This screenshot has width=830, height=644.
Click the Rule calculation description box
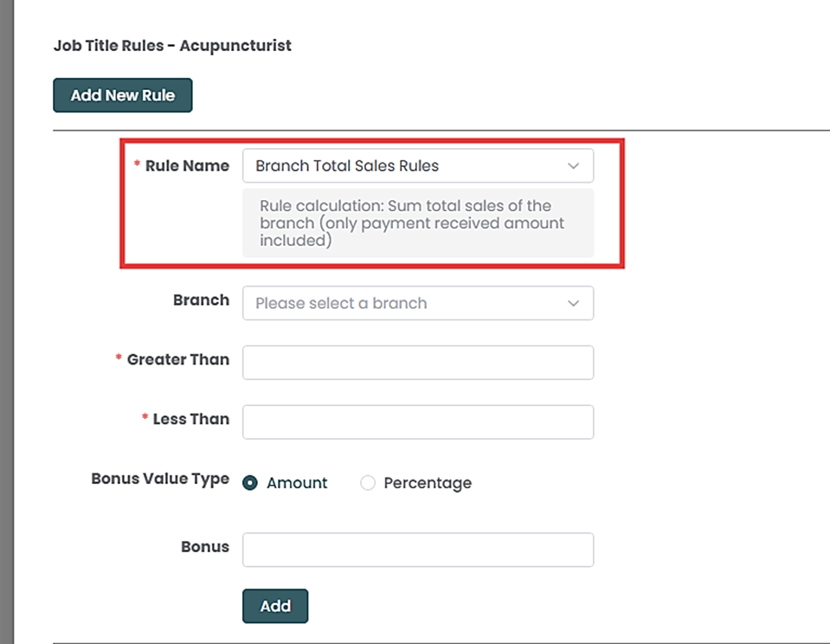[418, 223]
